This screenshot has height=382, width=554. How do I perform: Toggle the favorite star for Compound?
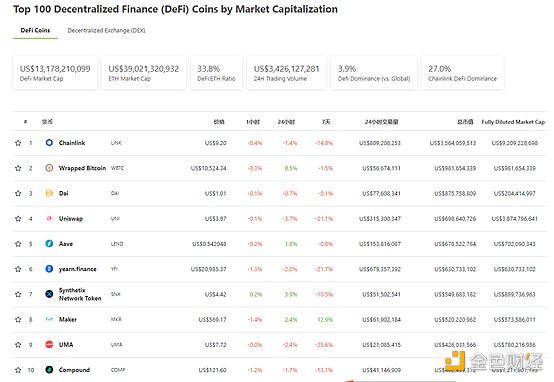[x=18, y=370]
